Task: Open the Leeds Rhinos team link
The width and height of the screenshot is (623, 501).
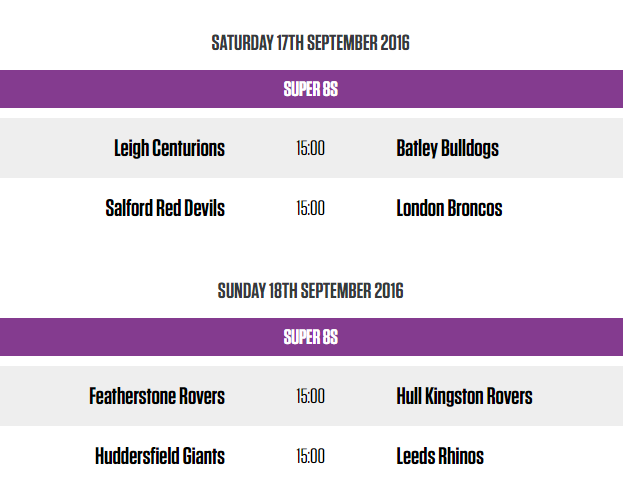Action: [x=440, y=457]
